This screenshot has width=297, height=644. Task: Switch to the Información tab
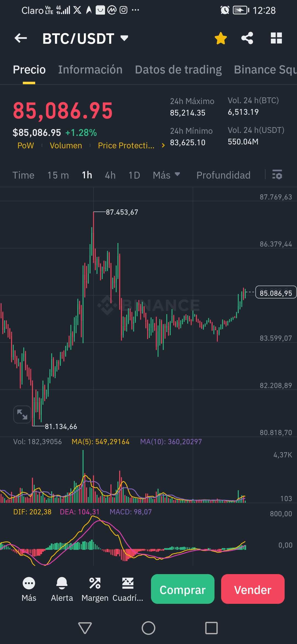pos(90,70)
